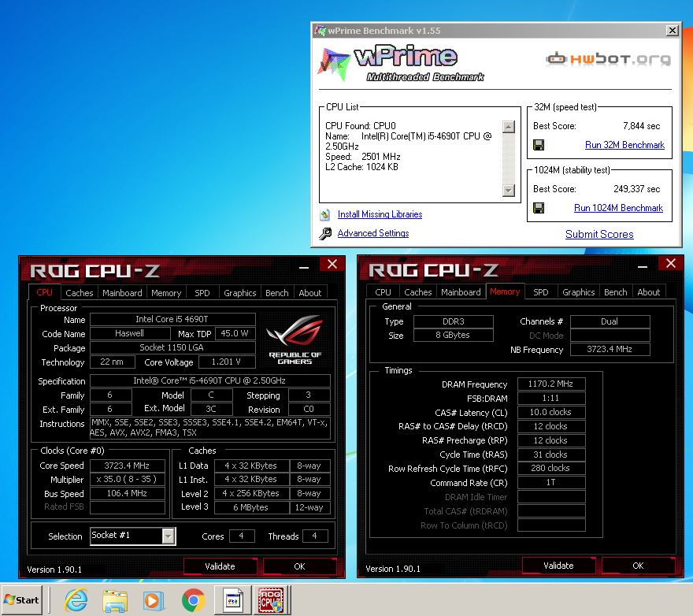Viewport: 693px width, 616px height.
Task: Close the wPrime Benchmark window
Action: click(673, 31)
